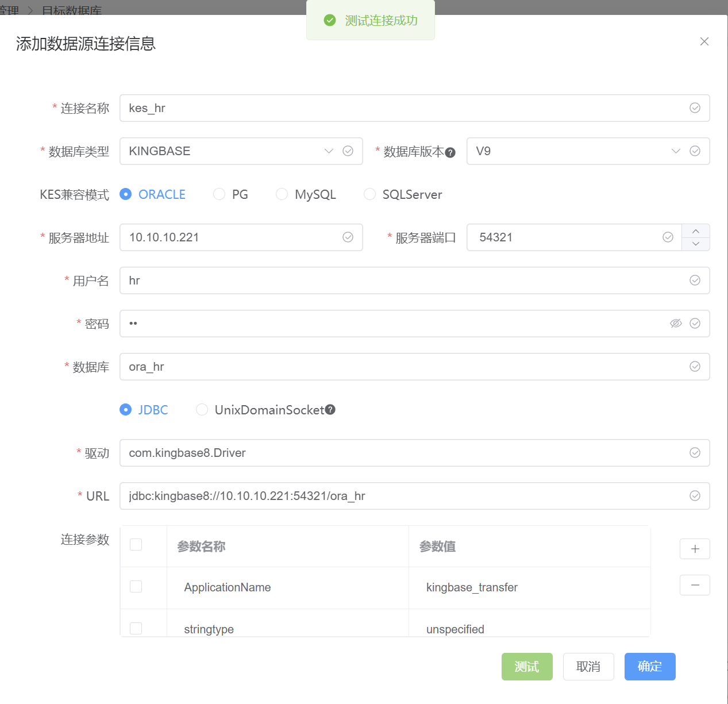
Task: Select ORACLE compatibility mode
Action: point(152,194)
